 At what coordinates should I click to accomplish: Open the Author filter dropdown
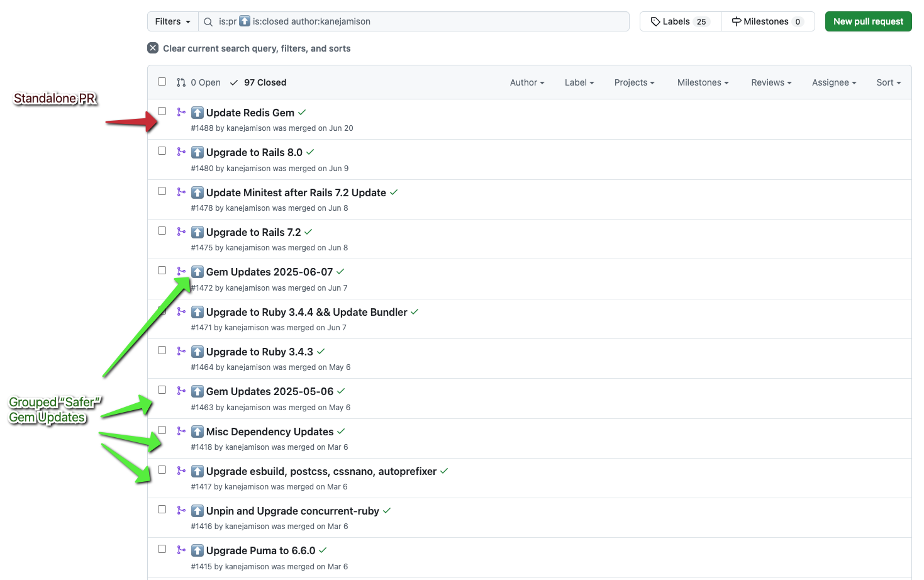[x=527, y=82]
